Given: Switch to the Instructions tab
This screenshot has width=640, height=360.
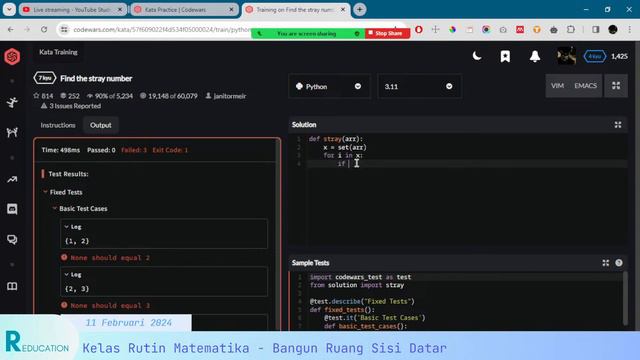Looking at the screenshot, I should point(58,125).
